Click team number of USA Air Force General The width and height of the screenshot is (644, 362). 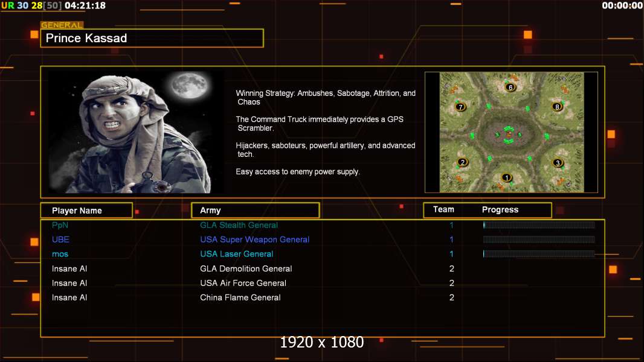click(452, 283)
